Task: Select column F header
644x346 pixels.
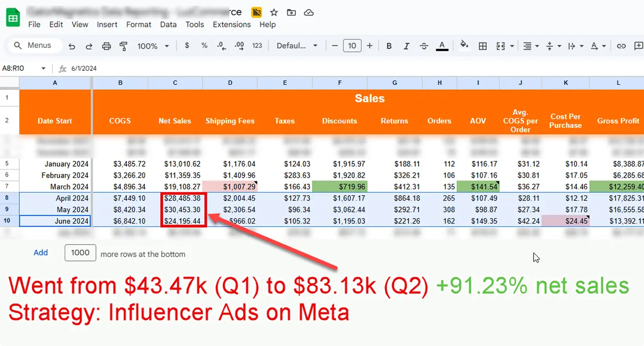Action: 340,83
